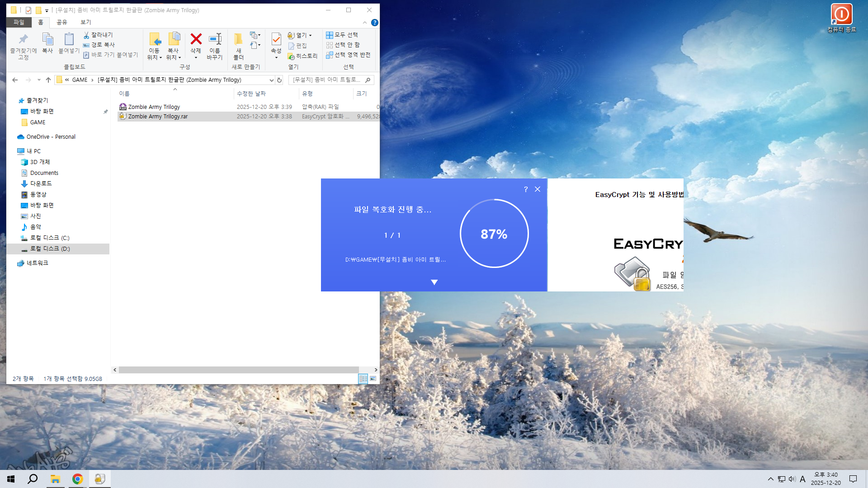Click the circular 87% progress indicator
Viewport: 868px width, 488px height.
494,234
